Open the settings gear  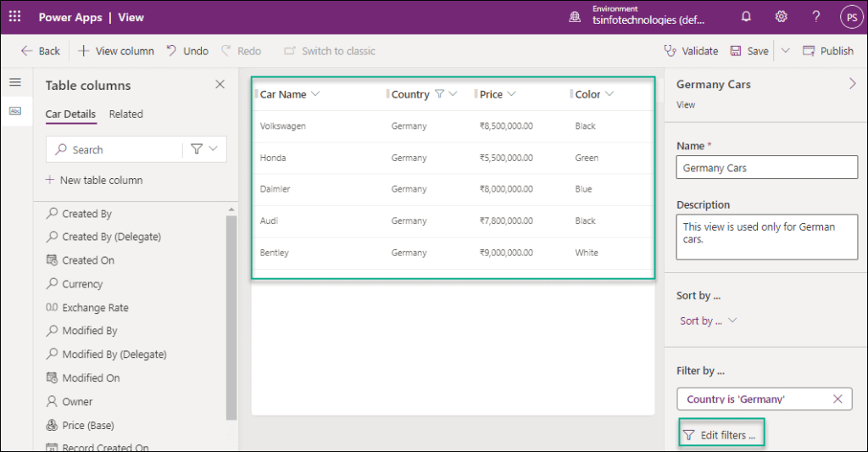[x=781, y=17]
